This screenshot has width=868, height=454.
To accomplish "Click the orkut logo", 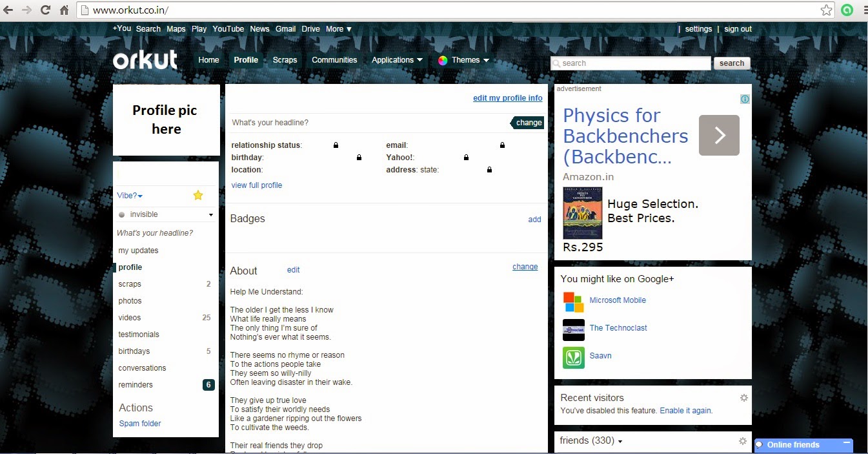I will point(145,60).
